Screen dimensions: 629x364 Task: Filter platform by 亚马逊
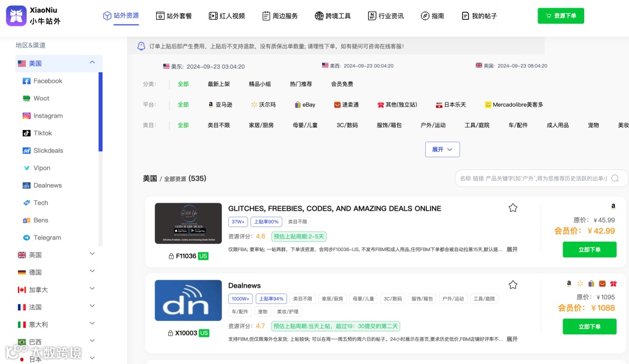[x=220, y=104]
